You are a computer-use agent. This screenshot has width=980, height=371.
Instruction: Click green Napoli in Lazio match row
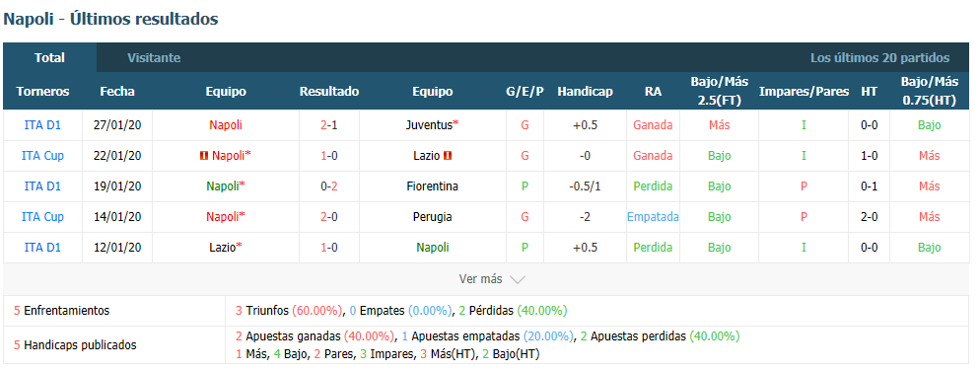433,248
